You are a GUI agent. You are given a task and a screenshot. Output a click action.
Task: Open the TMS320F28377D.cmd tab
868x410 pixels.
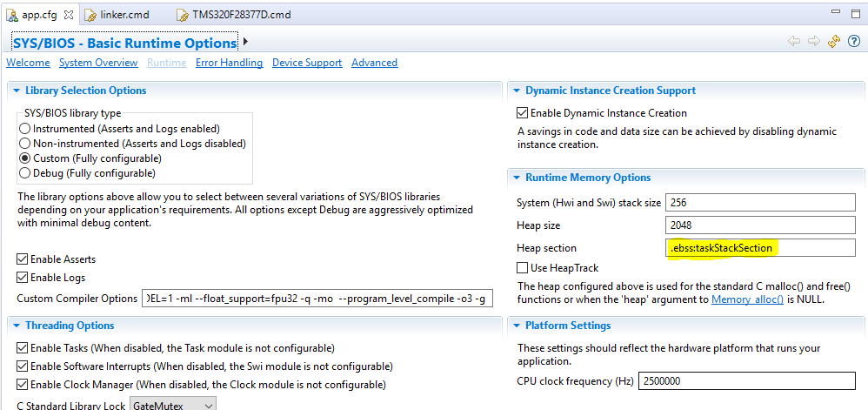[x=233, y=15]
